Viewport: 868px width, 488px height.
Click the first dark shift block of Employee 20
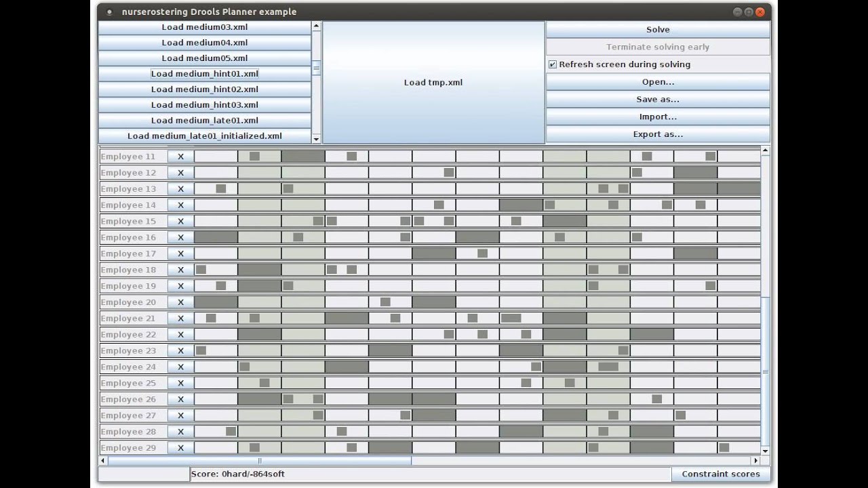click(216, 302)
